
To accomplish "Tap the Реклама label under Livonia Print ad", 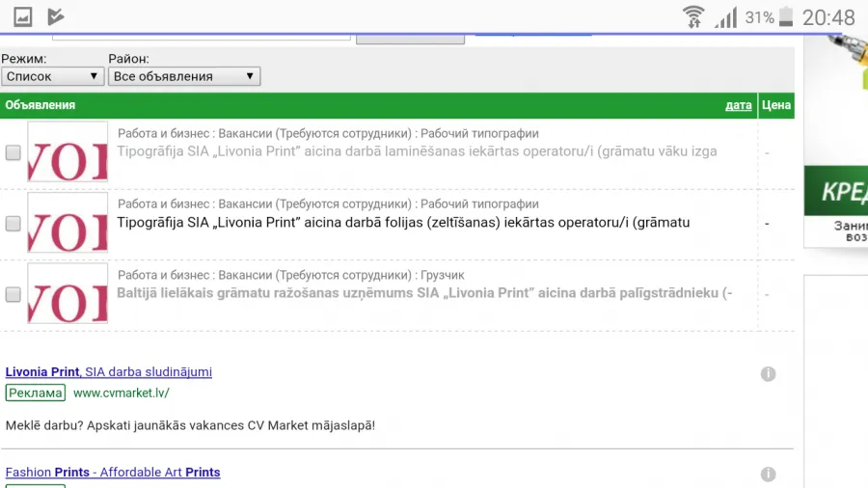I will coord(36,393).
